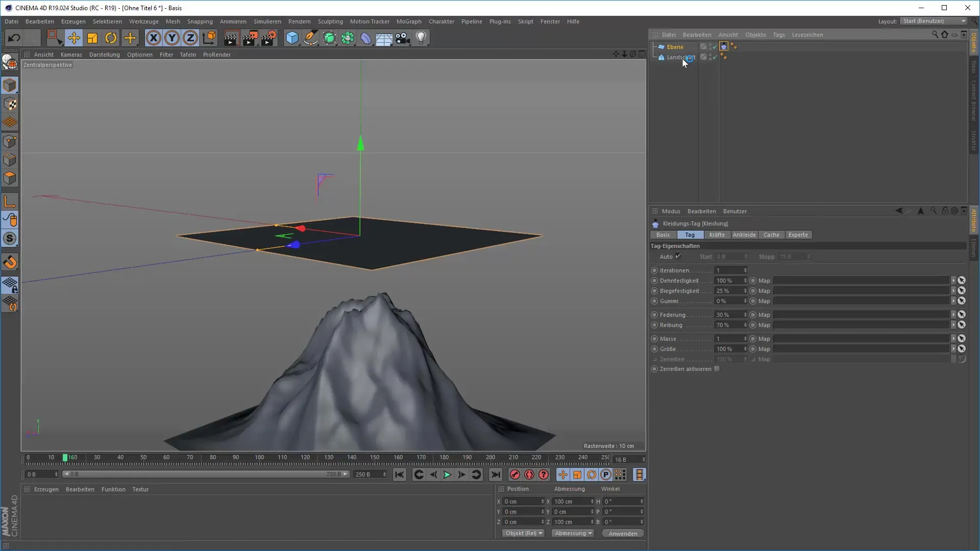Screen dimensions: 980x551
Task: Open the Tags menu in object manager
Action: 778,35
